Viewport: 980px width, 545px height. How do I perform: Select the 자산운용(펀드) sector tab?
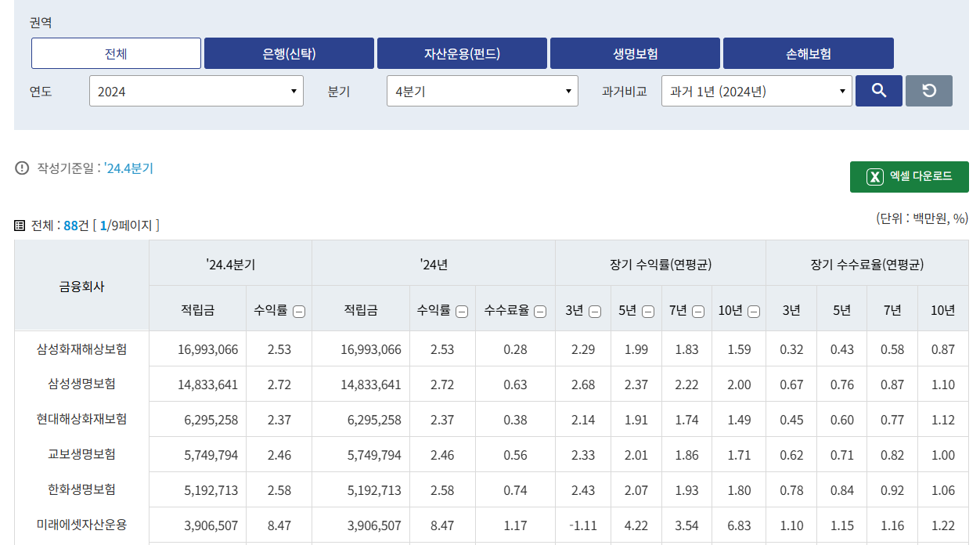(x=462, y=53)
